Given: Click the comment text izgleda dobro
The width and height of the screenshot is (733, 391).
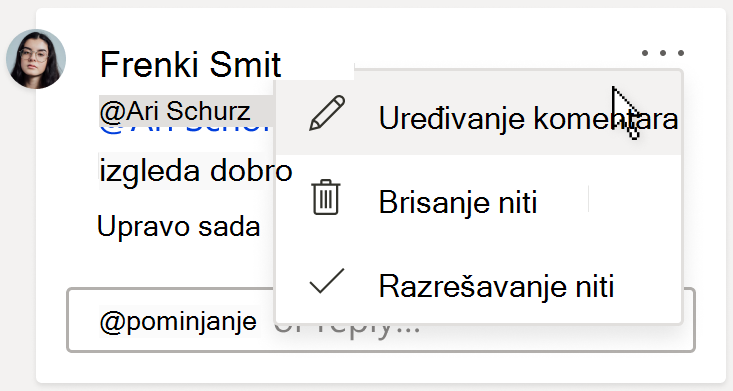Looking at the screenshot, I should [x=196, y=171].
